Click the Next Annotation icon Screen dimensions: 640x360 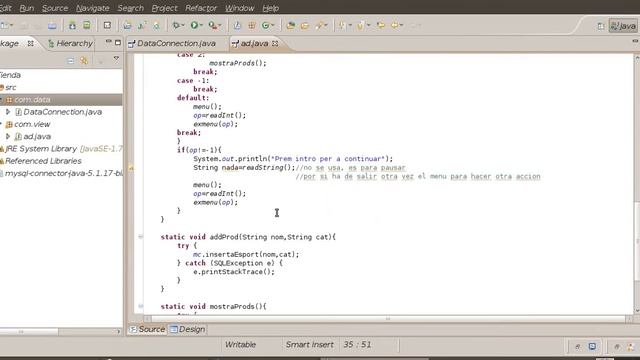click(342, 25)
